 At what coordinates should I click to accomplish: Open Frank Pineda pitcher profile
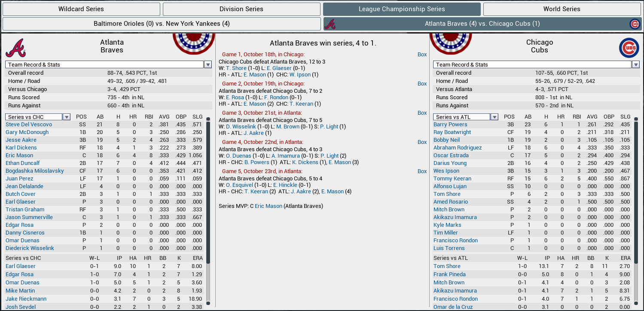point(449,274)
